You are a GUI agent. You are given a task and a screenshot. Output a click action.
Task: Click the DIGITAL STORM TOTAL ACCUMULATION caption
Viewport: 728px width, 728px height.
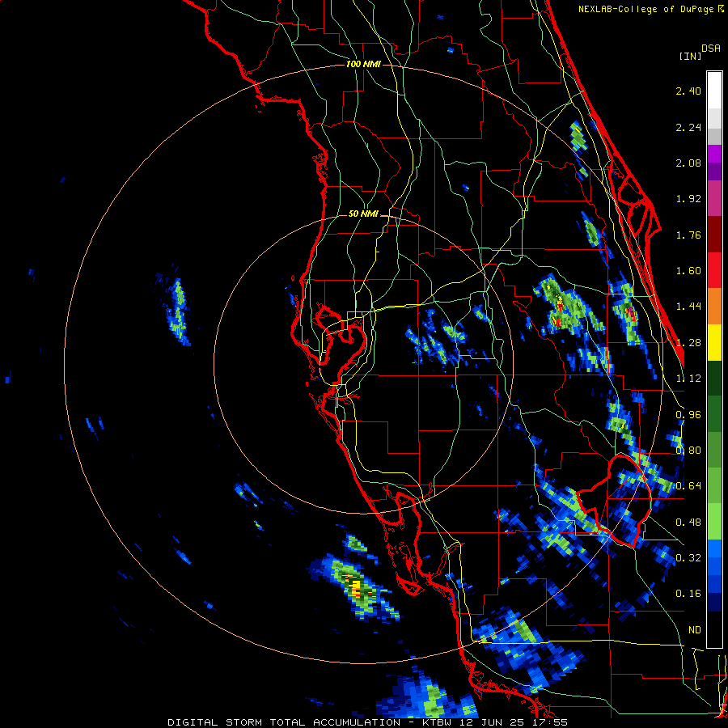point(284,722)
